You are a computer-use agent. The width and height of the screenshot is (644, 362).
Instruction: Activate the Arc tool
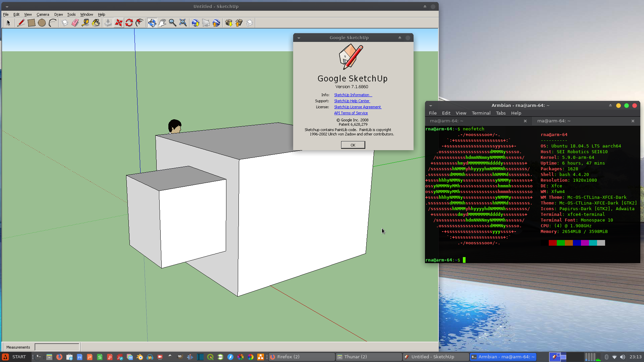pyautogui.click(x=52, y=23)
